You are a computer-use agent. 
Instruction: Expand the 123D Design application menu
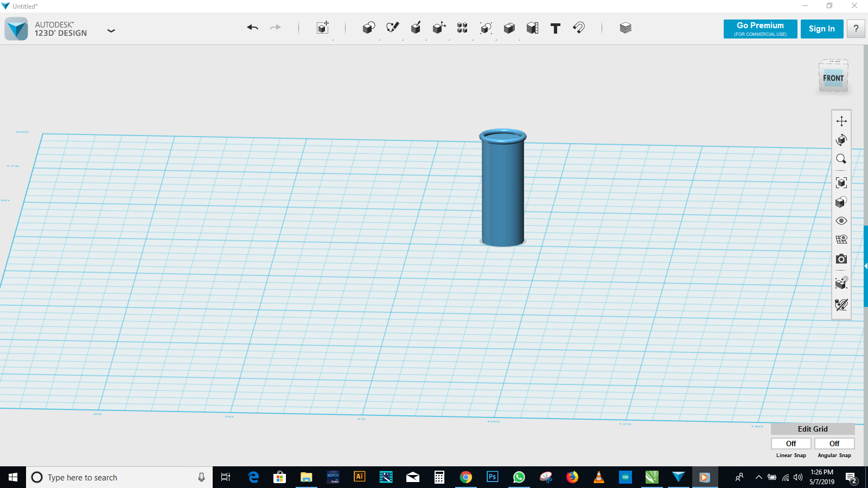(x=111, y=31)
